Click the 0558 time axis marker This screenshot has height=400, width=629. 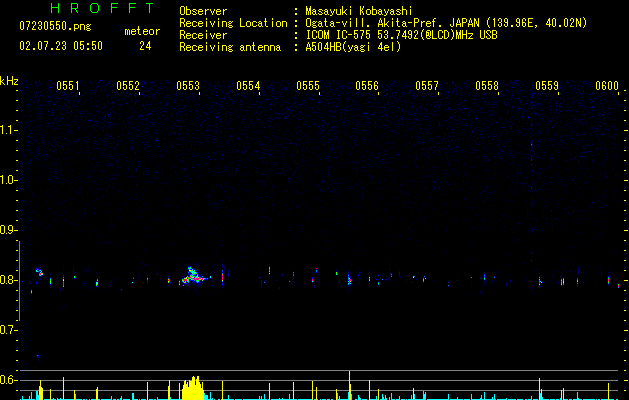(x=487, y=85)
